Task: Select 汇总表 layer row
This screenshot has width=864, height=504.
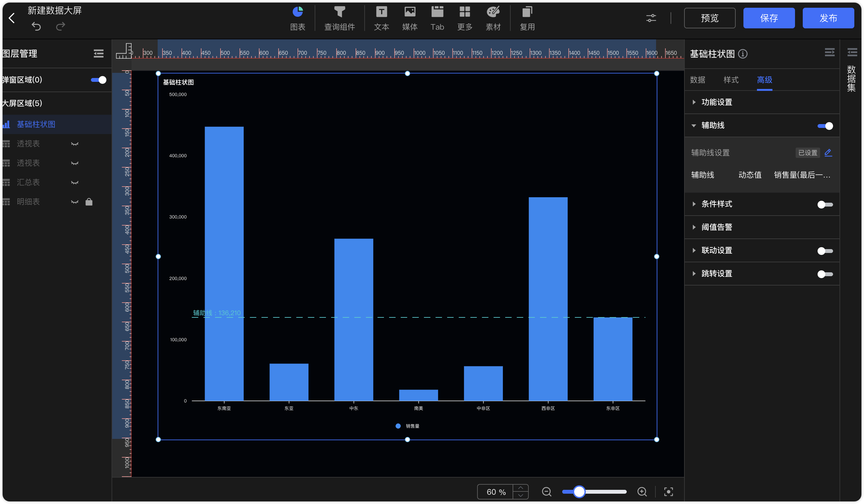Action: click(x=56, y=182)
